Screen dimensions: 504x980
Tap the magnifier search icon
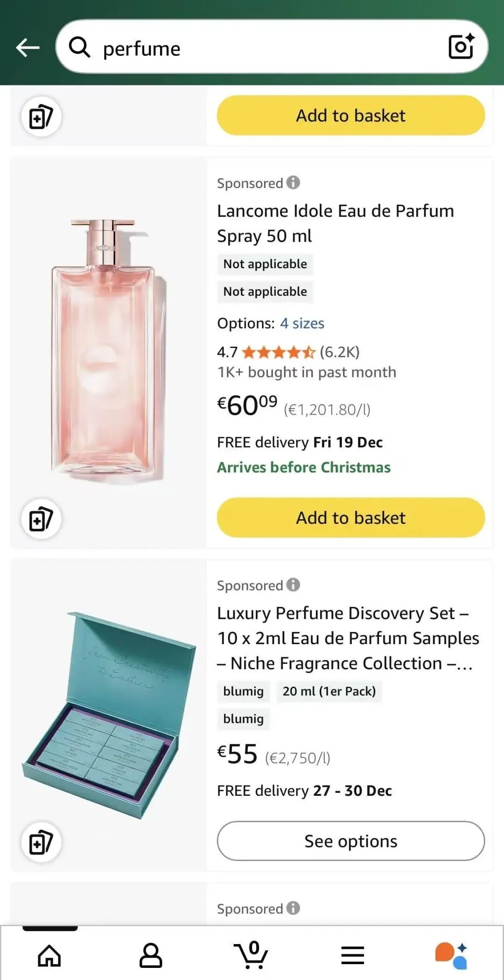tap(79, 48)
